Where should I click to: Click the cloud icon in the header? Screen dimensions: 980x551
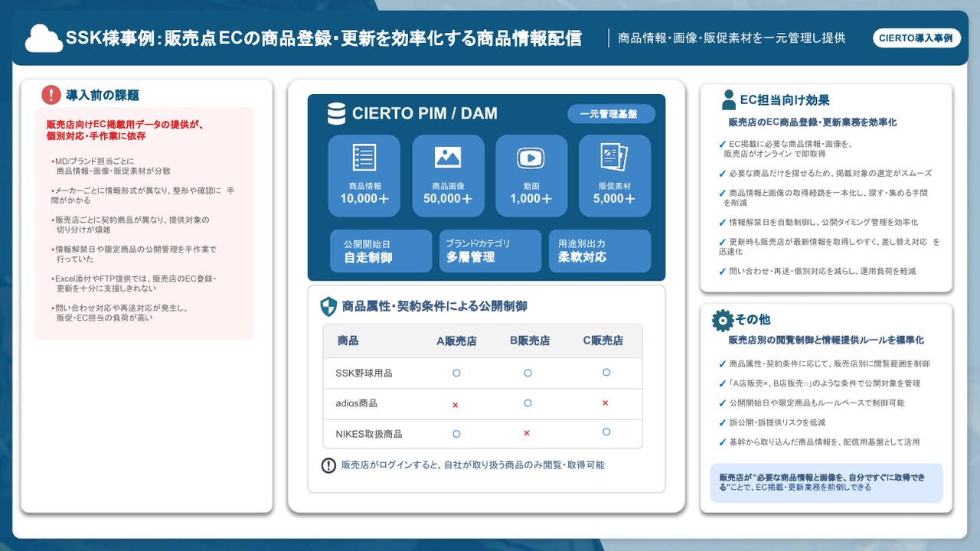point(44,37)
